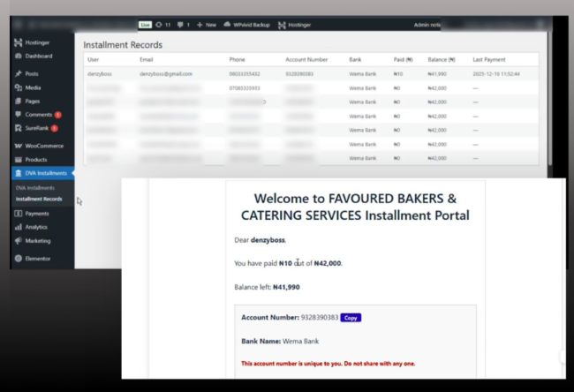Viewport: 574px width, 392px height.
Task: Click the Last Payment column header
Action: pyautogui.click(x=488, y=60)
